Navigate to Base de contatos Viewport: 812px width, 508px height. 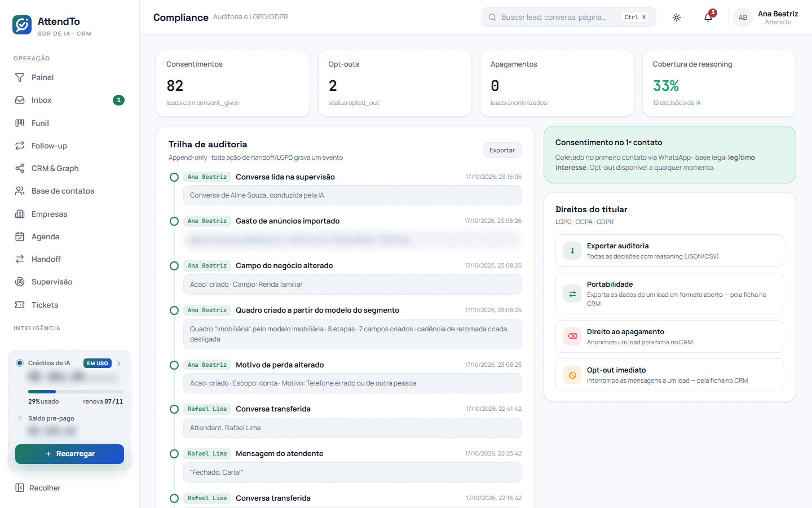(x=70, y=191)
